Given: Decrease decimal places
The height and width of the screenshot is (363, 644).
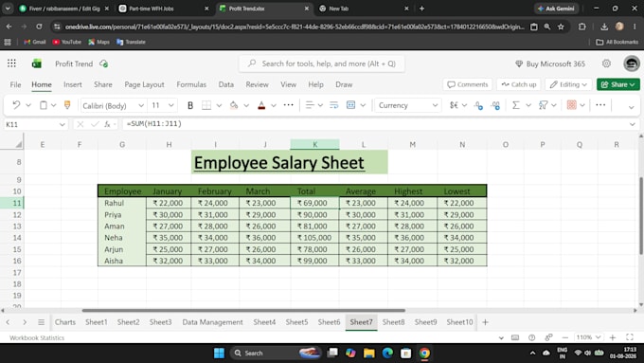Looking at the screenshot, I should click(x=495, y=105).
